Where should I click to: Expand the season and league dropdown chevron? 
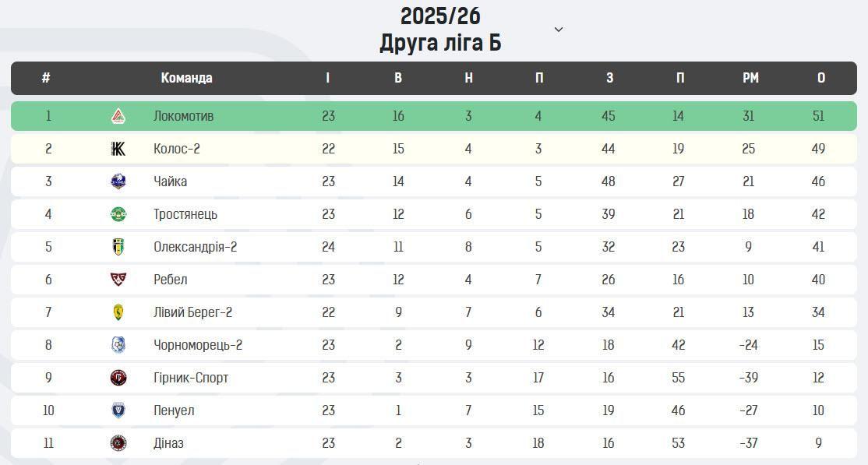click(x=558, y=30)
